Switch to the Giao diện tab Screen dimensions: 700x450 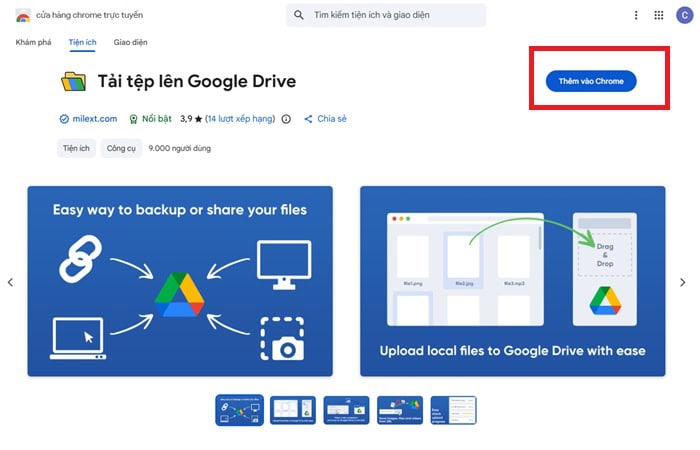130,42
